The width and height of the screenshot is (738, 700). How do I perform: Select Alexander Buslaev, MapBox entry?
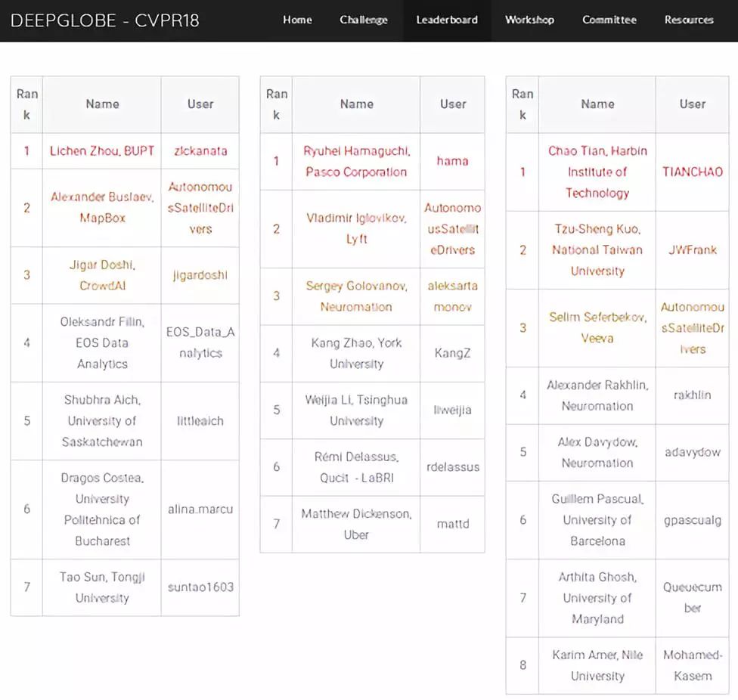102,207
